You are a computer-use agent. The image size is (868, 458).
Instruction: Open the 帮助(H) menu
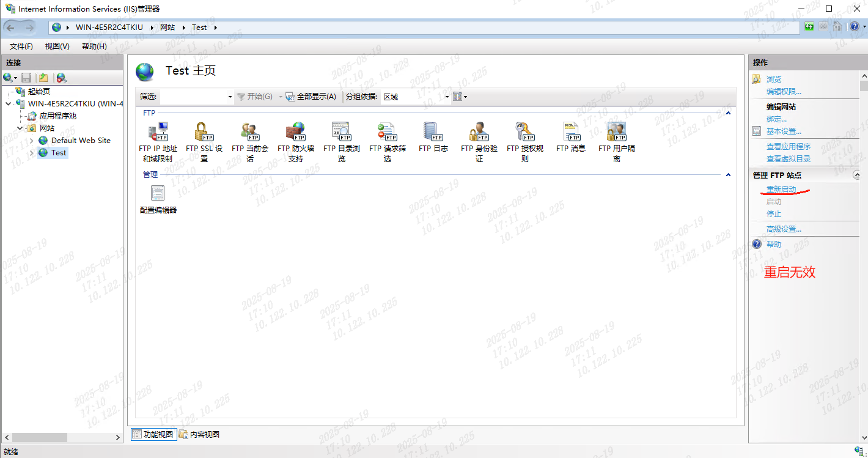[94, 46]
